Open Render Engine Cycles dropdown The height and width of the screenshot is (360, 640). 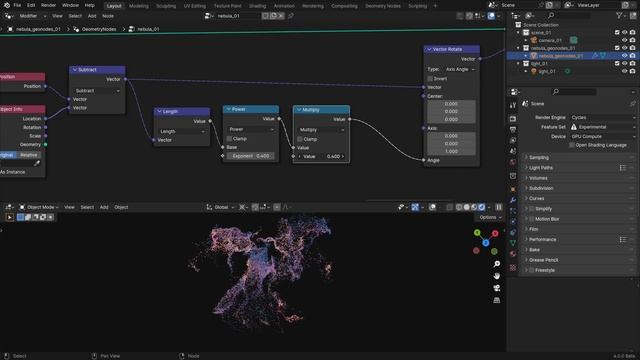coord(602,118)
